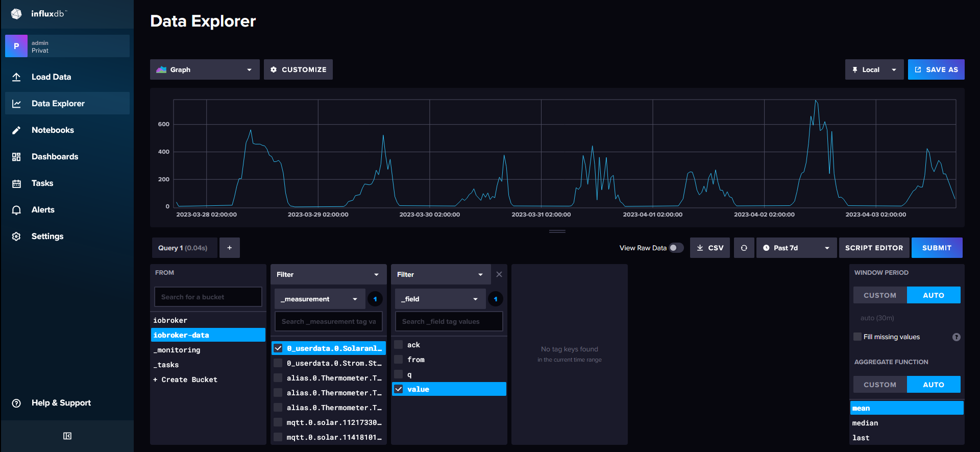The height and width of the screenshot is (452, 980).
Task: Switch Aggregate Function to Custom
Action: pos(880,385)
